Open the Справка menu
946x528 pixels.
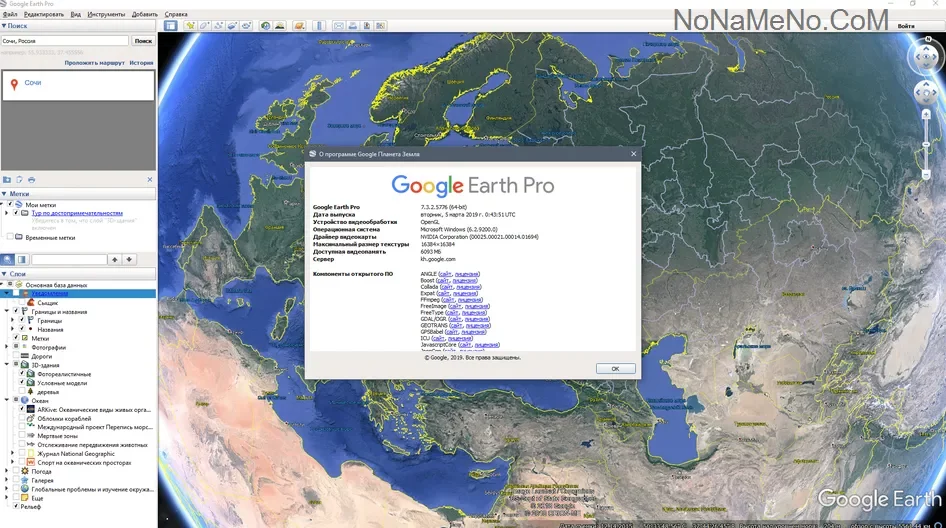click(176, 15)
